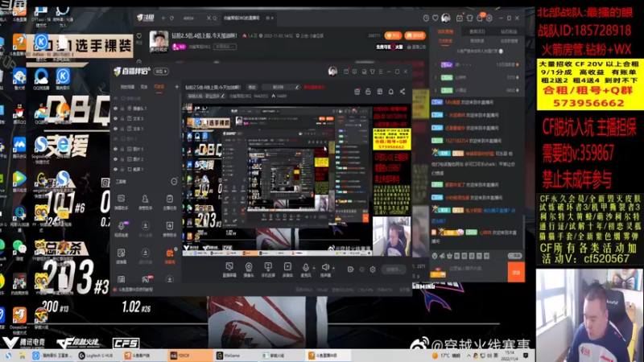644x362 pixels.
Task: Toggle visibility of the 图片2 source
Action: pos(115,159)
